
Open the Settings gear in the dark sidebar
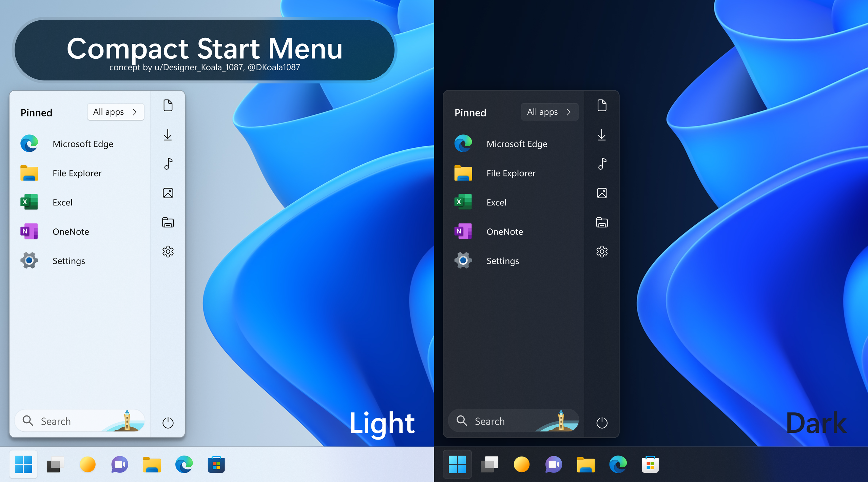602,252
